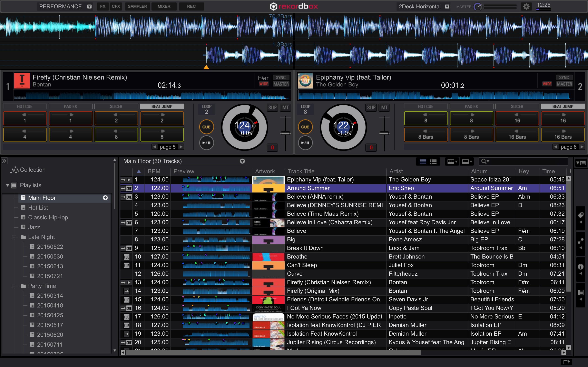Open the related tracks side panel icon
The height and width of the screenshot is (367, 588).
[580, 241]
